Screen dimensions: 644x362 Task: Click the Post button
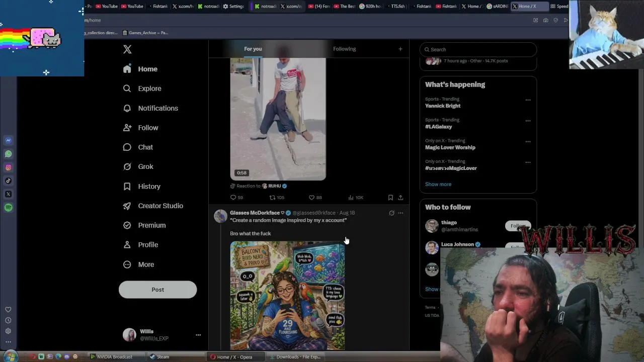tap(157, 290)
